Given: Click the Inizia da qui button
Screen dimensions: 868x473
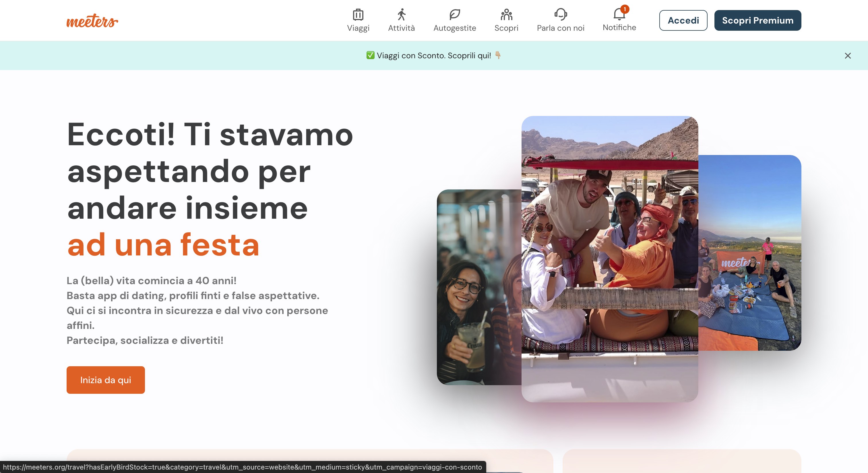Looking at the screenshot, I should pos(105,380).
